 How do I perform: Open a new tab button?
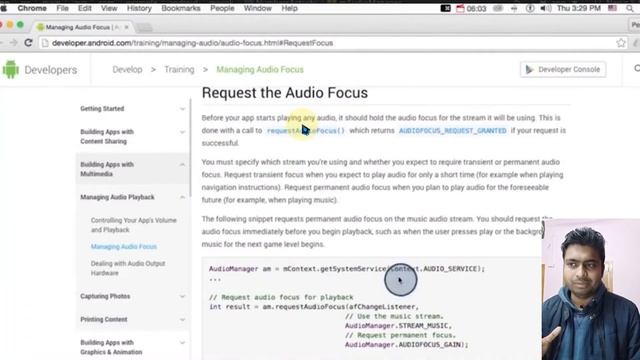click(144, 27)
